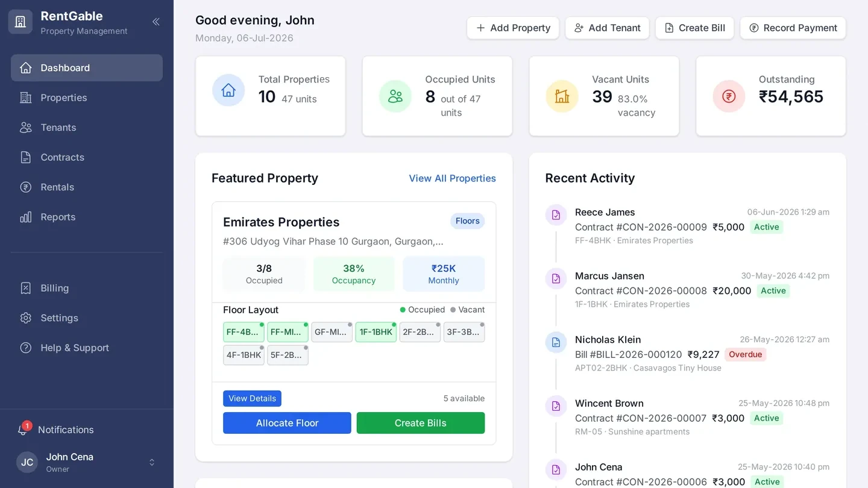Click the Occupied Units people icon
The width and height of the screenshot is (868, 488).
[x=395, y=96]
